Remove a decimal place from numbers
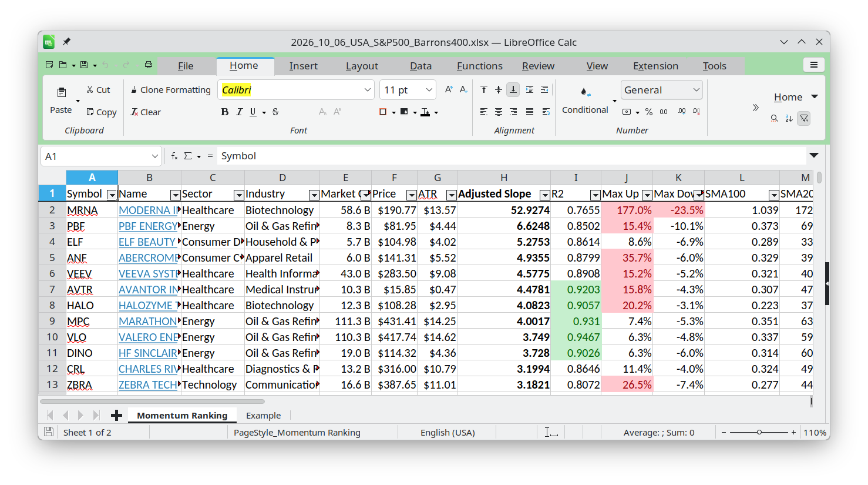The image size is (868, 485). [x=697, y=112]
